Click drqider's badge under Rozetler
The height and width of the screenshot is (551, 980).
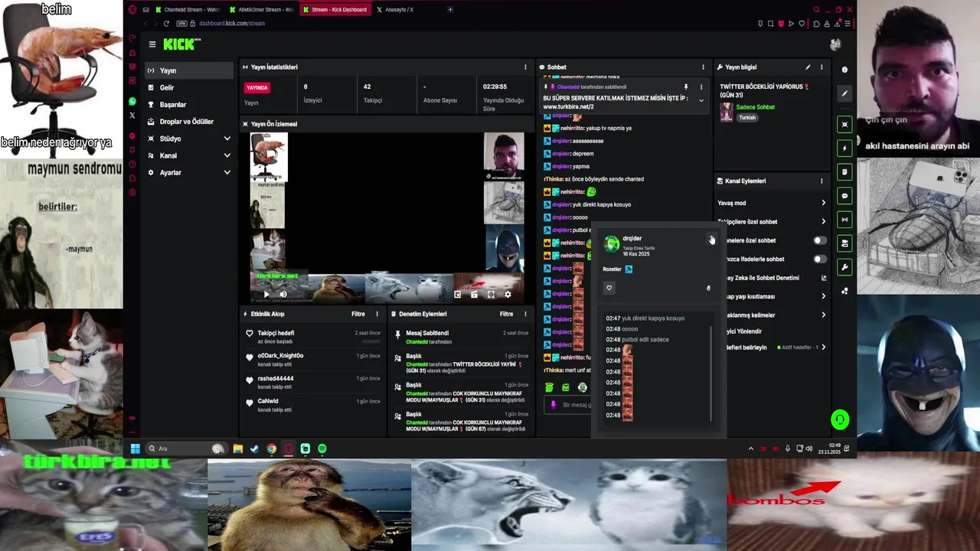point(629,269)
